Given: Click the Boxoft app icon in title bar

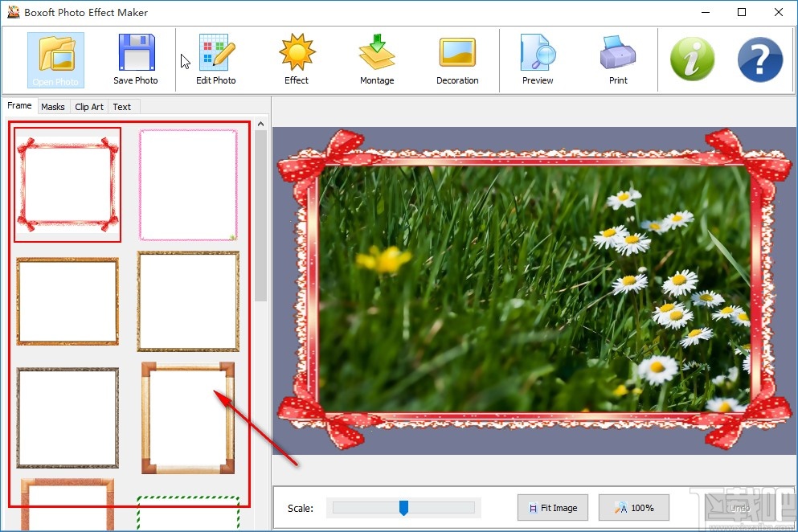Looking at the screenshot, I should click(13, 12).
